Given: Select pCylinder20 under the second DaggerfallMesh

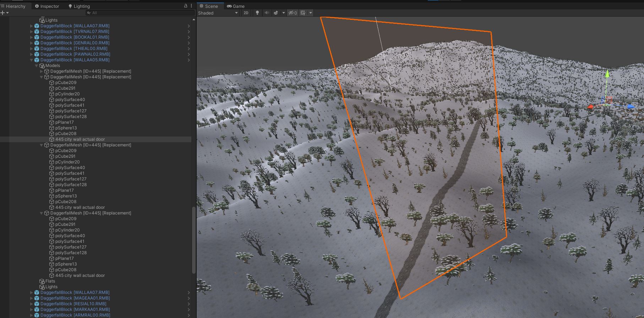Looking at the screenshot, I should click(67, 94).
